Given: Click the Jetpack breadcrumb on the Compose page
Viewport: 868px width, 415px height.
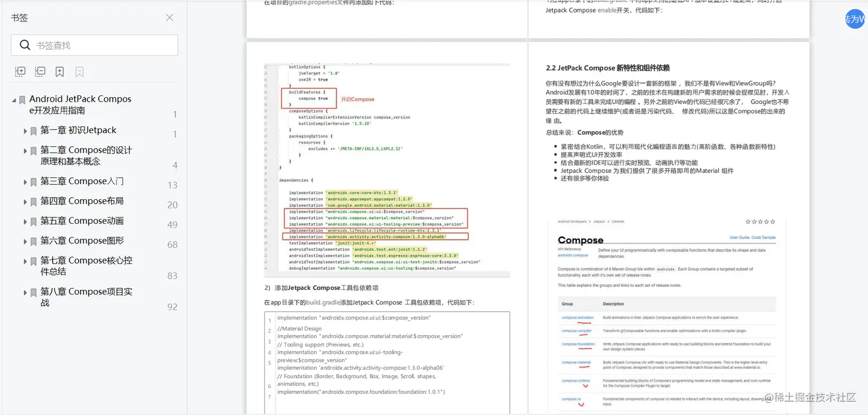Looking at the screenshot, I should click(599, 222).
